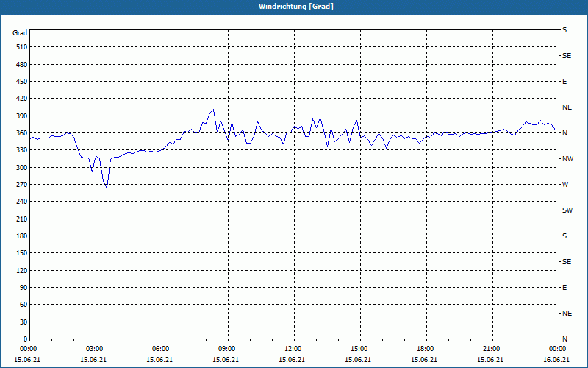
Task: Click the 510 value on the degree axis
Action: [21, 47]
